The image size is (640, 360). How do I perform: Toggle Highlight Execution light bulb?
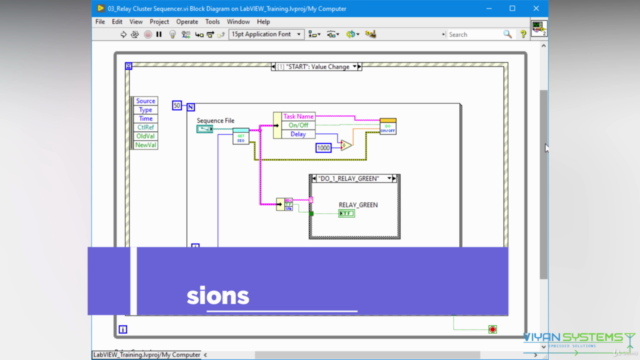[172, 35]
